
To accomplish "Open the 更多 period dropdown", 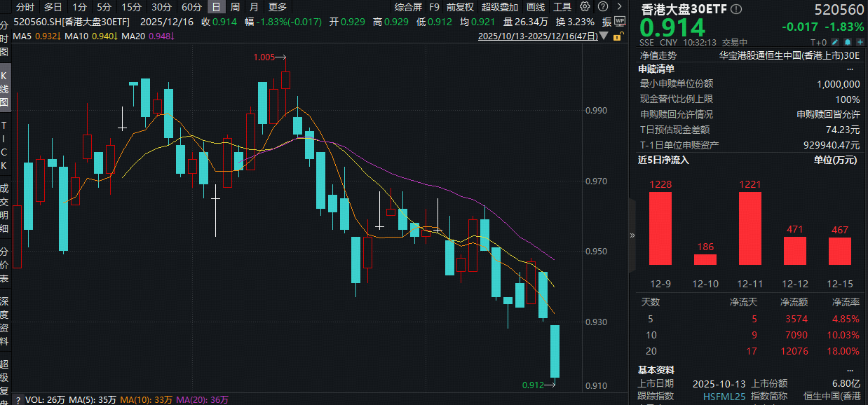I will point(277,7).
